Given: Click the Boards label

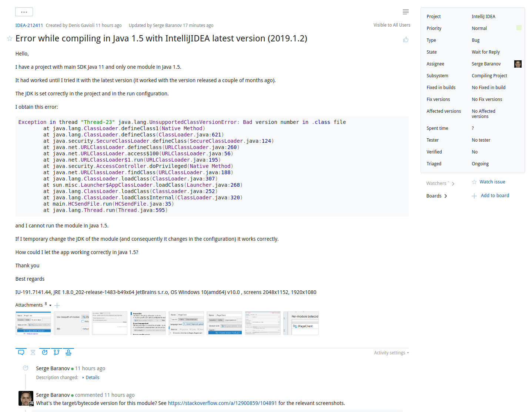Looking at the screenshot, I should tap(434, 196).
